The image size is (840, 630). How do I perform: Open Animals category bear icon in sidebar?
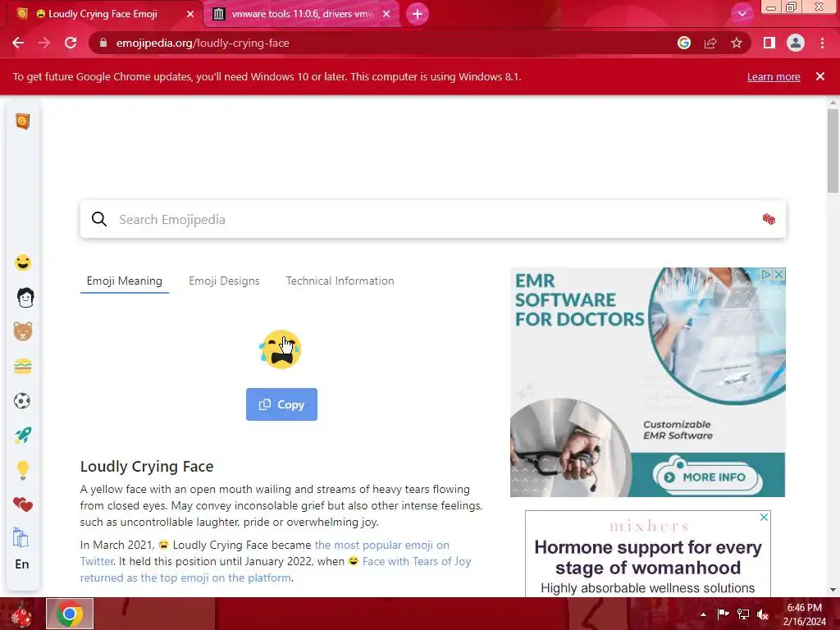click(x=22, y=331)
